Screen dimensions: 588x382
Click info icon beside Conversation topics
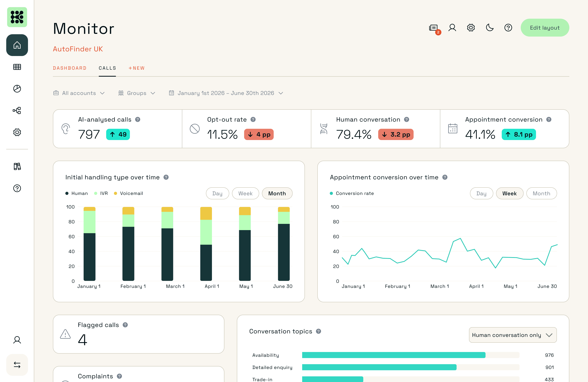(x=319, y=331)
